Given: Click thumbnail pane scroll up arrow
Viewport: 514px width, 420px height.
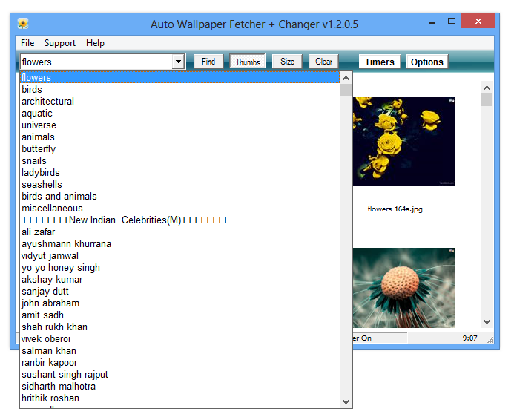Looking at the screenshot, I should 487,88.
